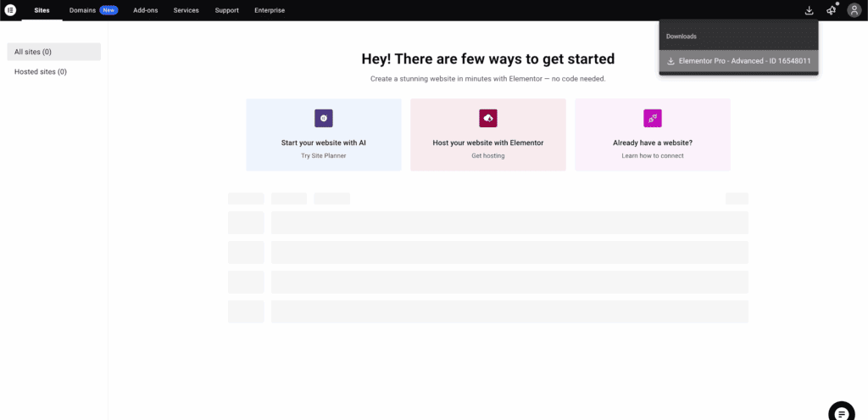Viewport: 868px width, 420px height.
Task: Open the user account avatar icon
Action: pyautogui.click(x=854, y=10)
